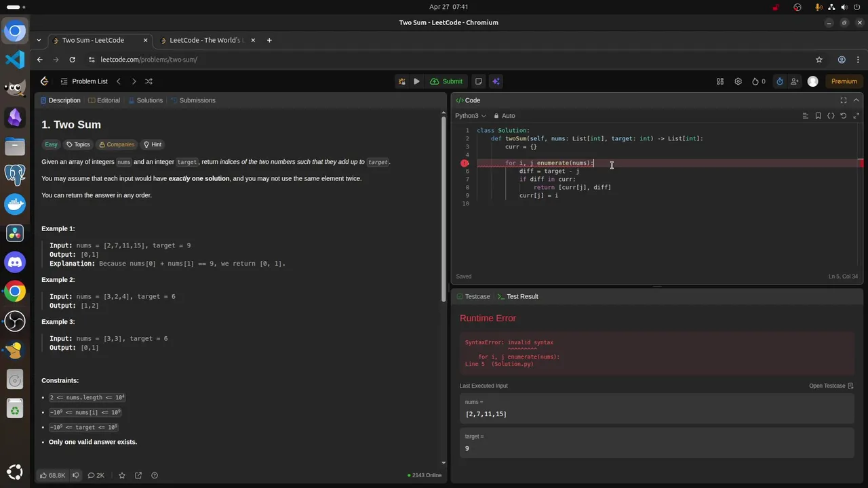Image resolution: width=868 pixels, height=488 pixels.
Task: Reset code to default icon
Action: tap(844, 116)
